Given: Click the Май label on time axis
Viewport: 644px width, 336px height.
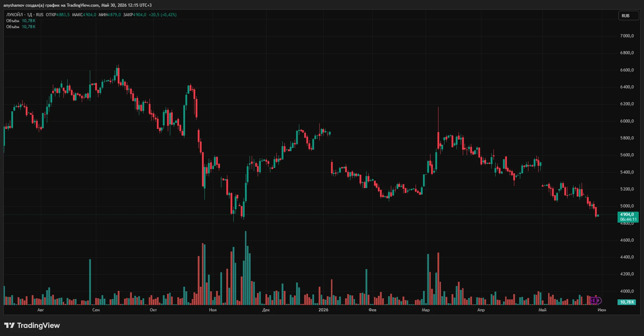Looking at the screenshot, I should click(x=542, y=310).
